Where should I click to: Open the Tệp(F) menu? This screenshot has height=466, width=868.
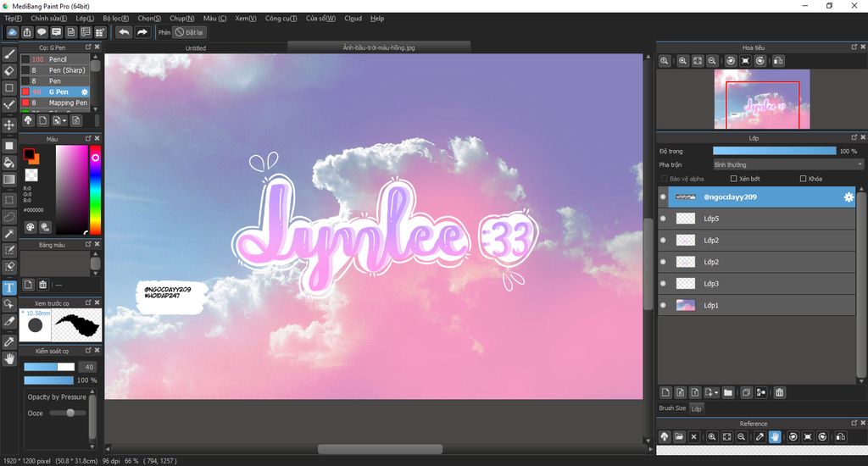[x=14, y=19]
